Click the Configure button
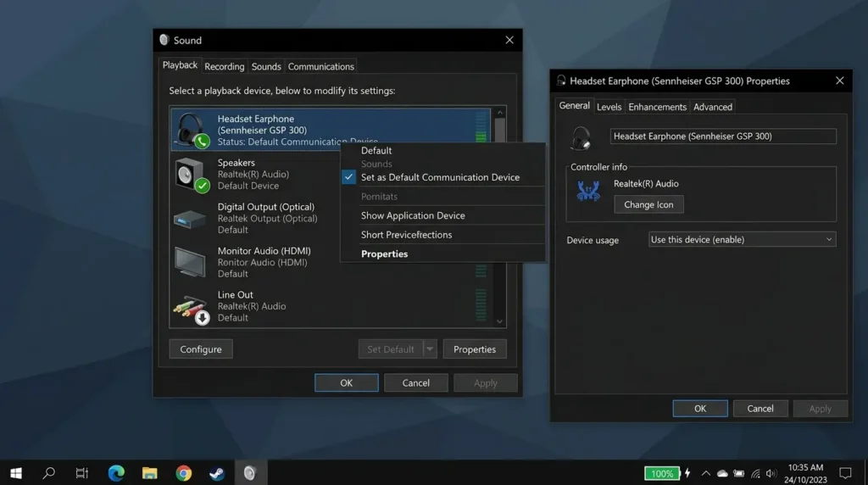The width and height of the screenshot is (868, 485). click(201, 349)
